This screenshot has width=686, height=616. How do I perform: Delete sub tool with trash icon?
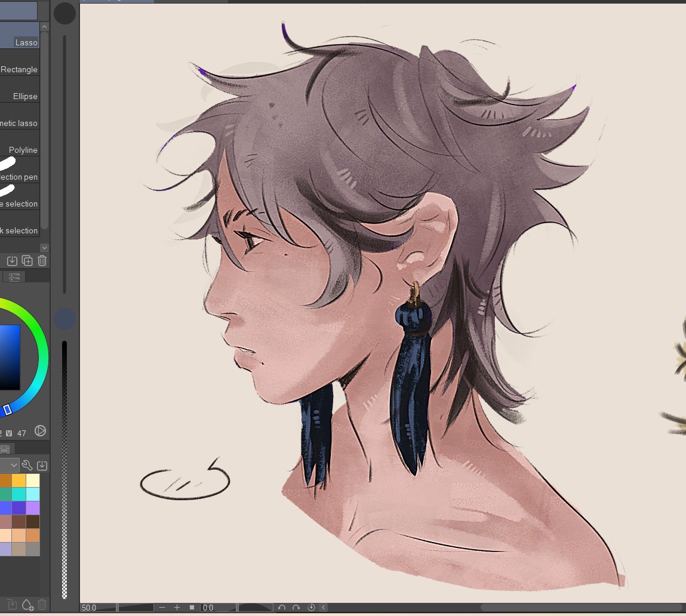tap(42, 261)
